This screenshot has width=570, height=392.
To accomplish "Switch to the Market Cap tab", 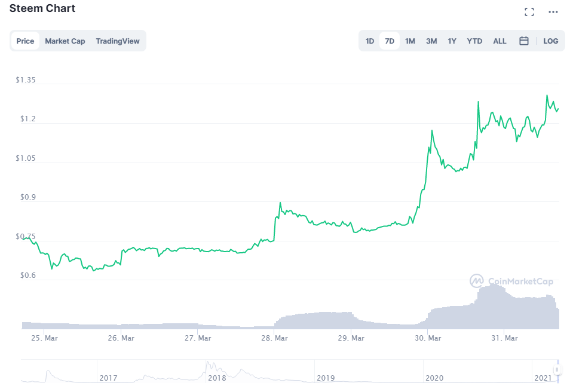I will coord(65,41).
